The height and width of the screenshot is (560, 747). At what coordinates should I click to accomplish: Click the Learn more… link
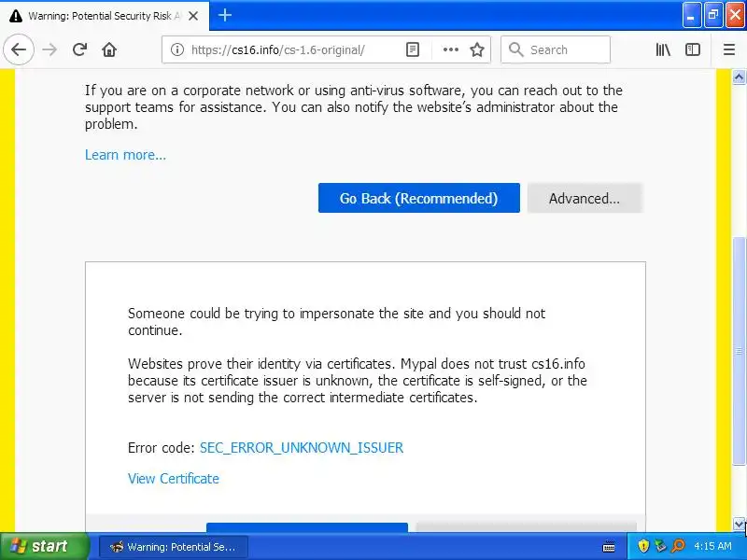pyautogui.click(x=125, y=155)
